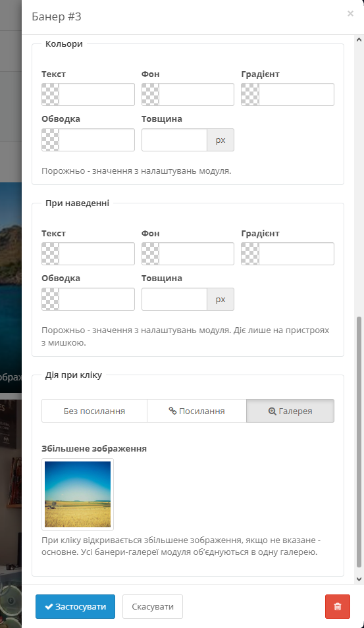Click the dialog vertical scrollbar thumb
The height and width of the screenshot is (628, 364).
[x=359, y=442]
